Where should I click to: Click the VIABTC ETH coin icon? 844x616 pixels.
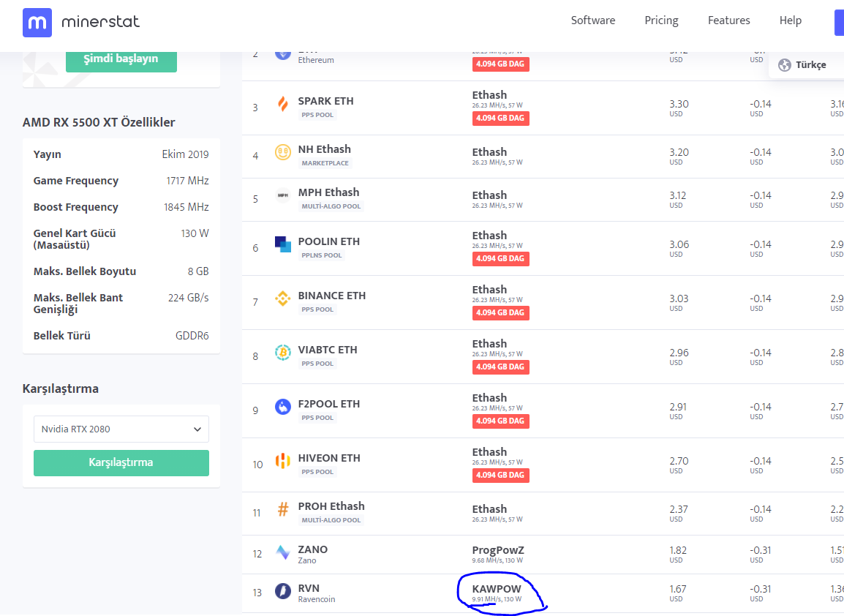(282, 352)
